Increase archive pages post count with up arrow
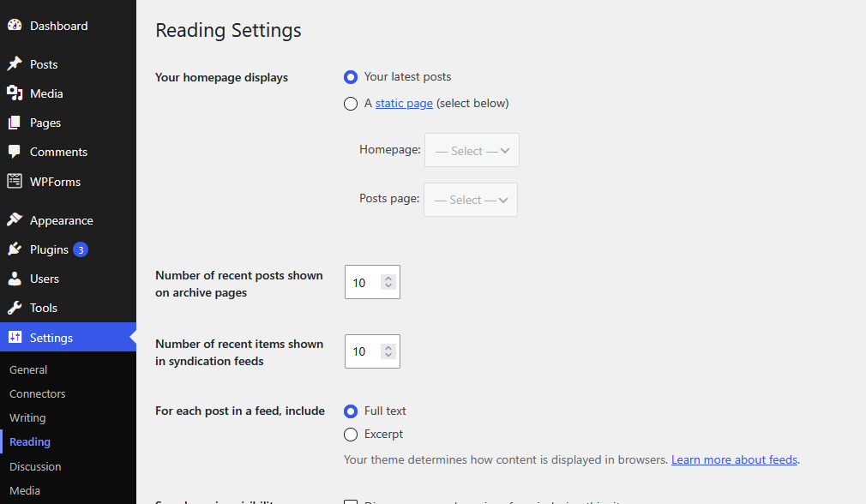 (388, 279)
